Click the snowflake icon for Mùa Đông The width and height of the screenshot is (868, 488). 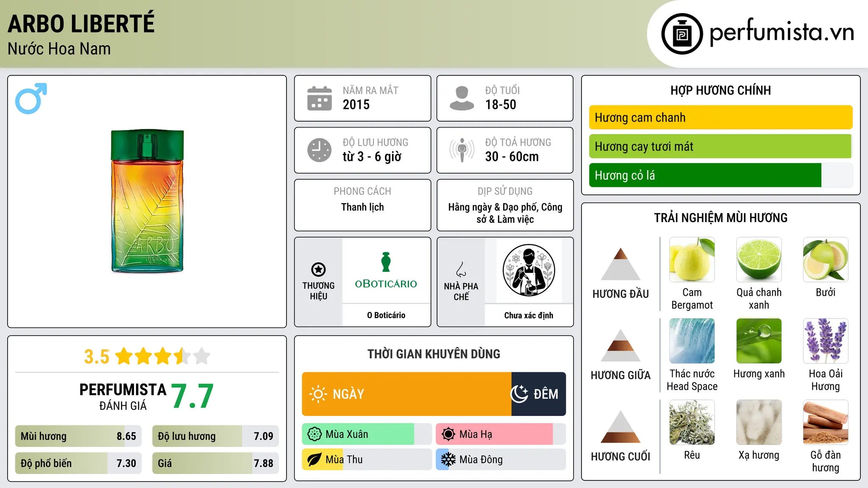(448, 460)
